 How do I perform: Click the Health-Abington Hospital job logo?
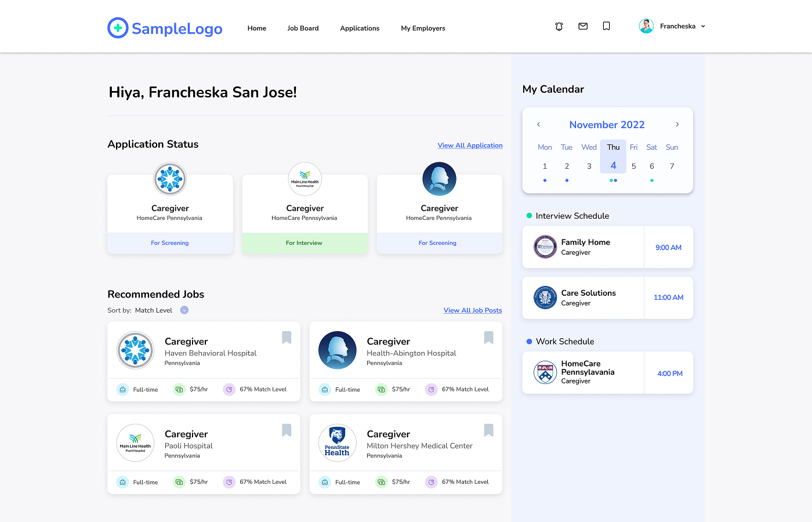338,350
